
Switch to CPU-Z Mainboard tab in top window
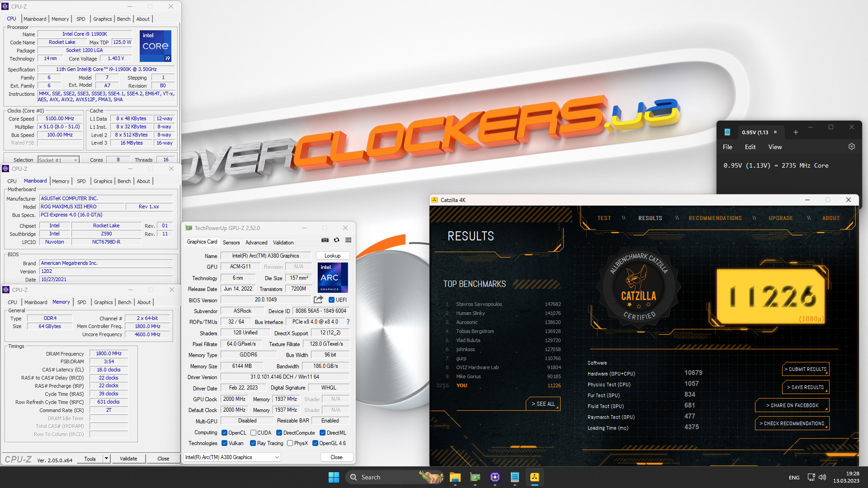35,19
